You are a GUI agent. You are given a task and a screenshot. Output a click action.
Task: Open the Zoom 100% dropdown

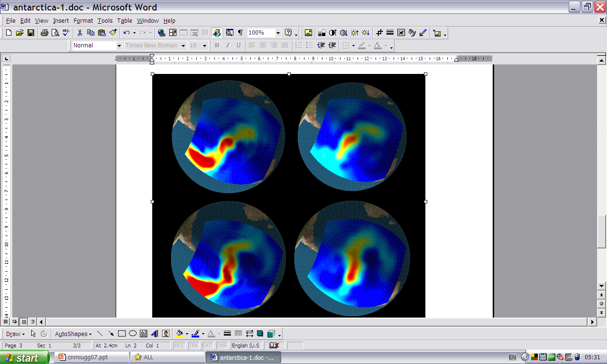point(277,33)
